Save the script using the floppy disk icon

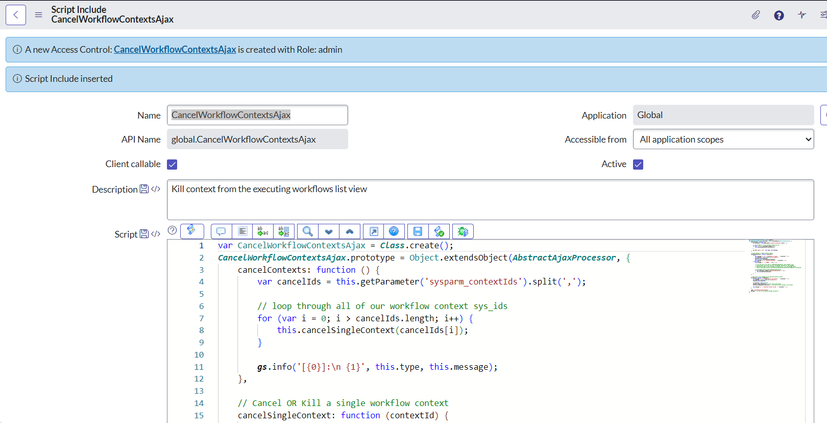(418, 231)
